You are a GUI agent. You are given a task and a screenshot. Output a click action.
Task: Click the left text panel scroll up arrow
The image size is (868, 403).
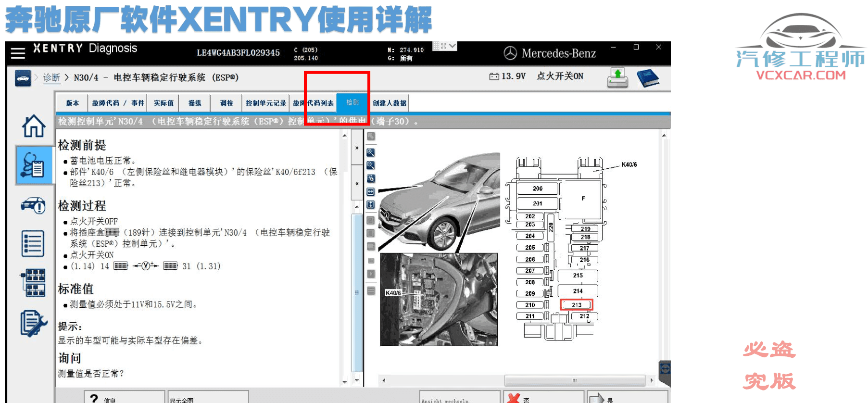pyautogui.click(x=345, y=136)
